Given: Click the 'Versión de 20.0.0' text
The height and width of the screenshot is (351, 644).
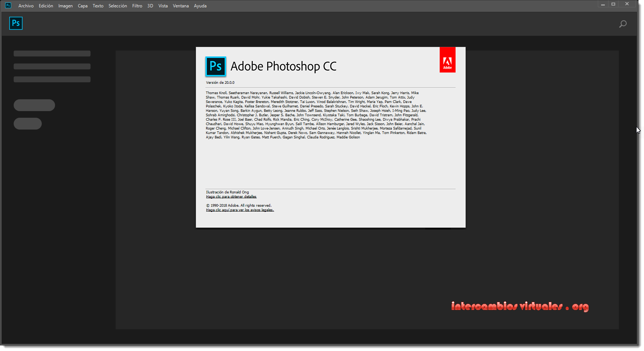Looking at the screenshot, I should (220, 83).
